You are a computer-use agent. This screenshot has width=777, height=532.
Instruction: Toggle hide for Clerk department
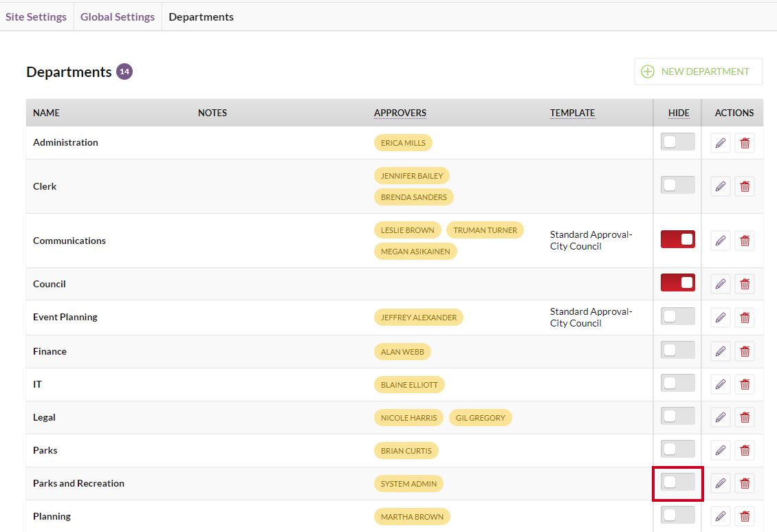pos(678,185)
